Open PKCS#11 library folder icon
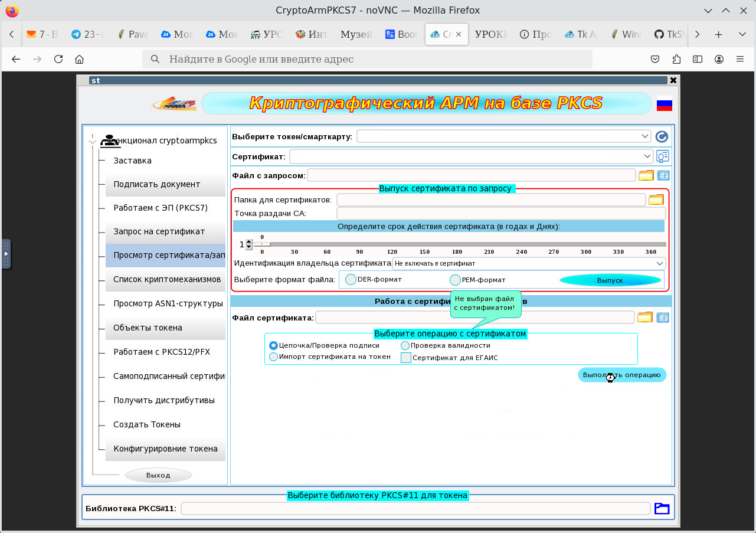Screen dimensions: 756x533 tap(662, 508)
